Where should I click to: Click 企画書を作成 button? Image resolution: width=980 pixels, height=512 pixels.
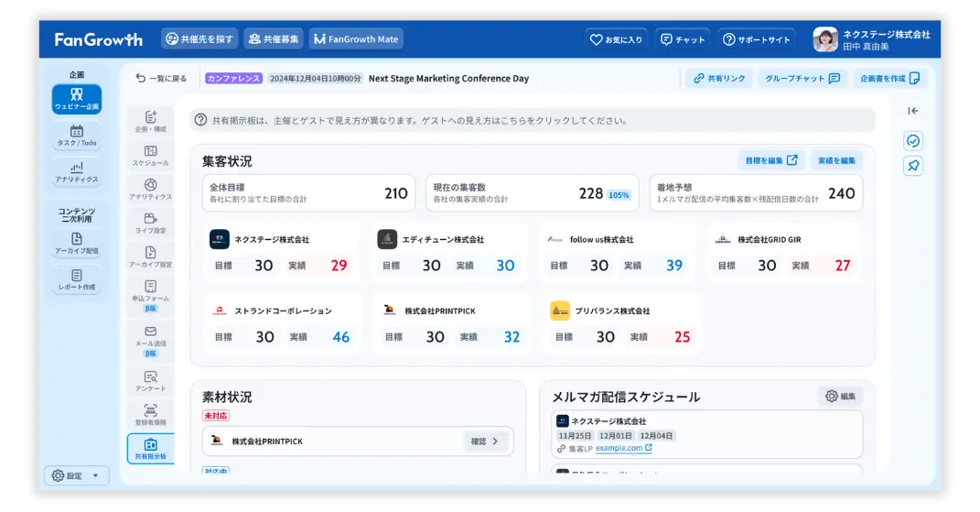coord(890,78)
